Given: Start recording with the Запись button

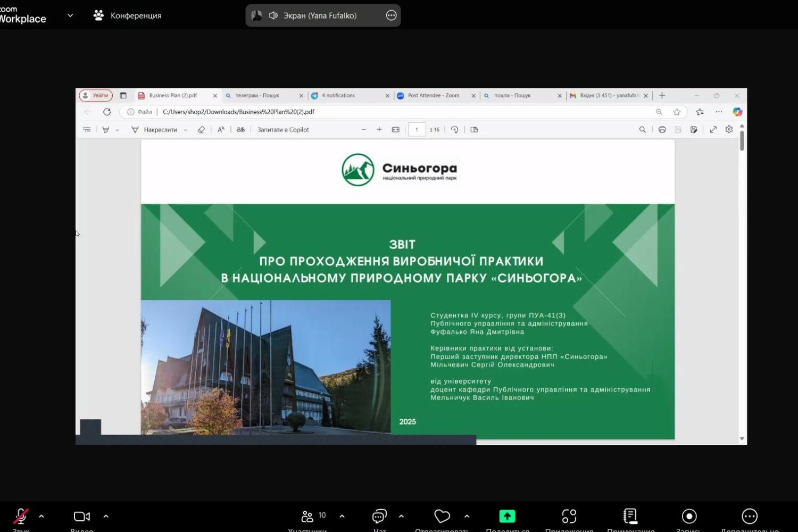Looking at the screenshot, I should coord(689,517).
